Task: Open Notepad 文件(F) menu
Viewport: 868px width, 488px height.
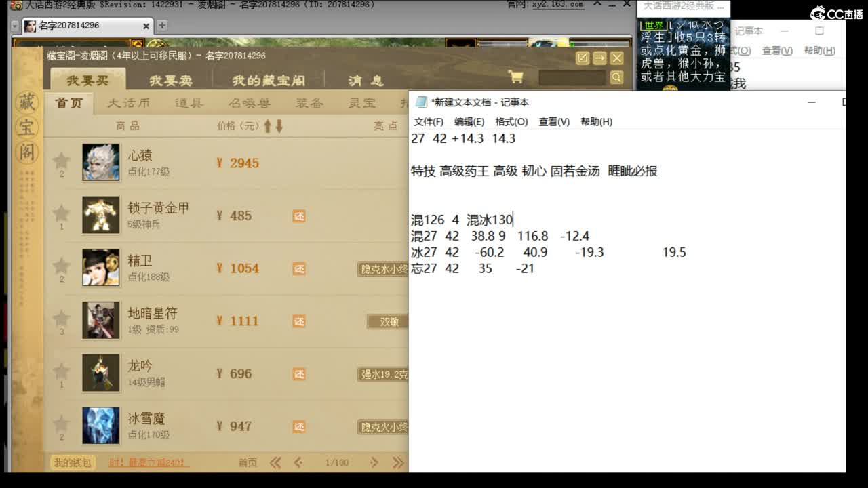Action: tap(429, 122)
